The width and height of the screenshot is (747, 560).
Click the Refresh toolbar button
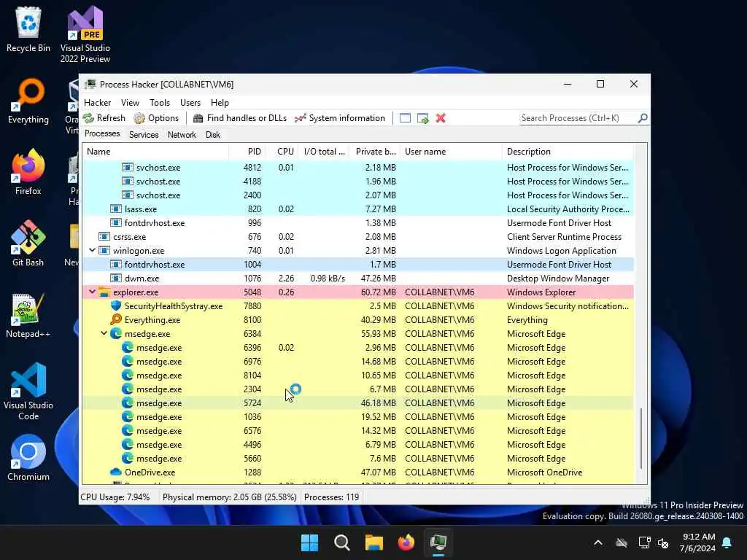(104, 118)
